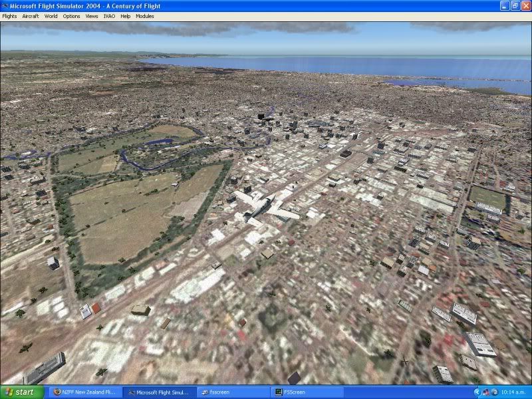This screenshot has width=532, height=399.
Task: Click the tray icon beside the clock
Action: (x=493, y=391)
